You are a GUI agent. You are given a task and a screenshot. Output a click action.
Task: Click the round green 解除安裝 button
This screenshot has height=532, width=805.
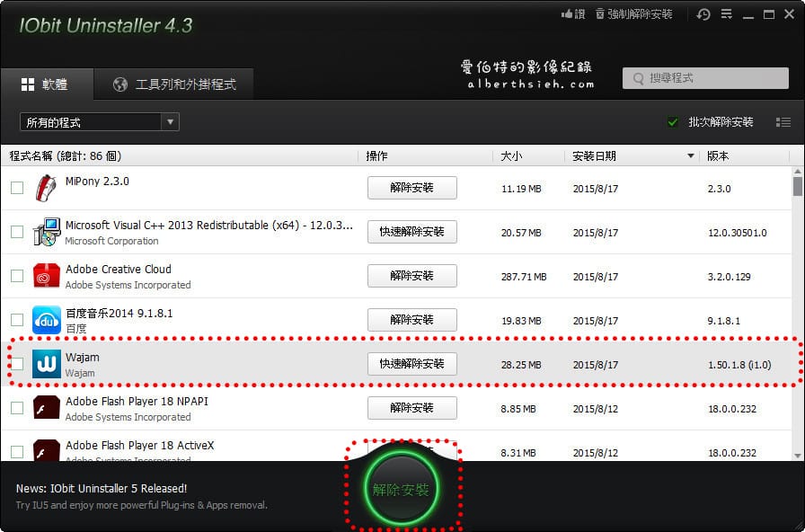pyautogui.click(x=402, y=489)
